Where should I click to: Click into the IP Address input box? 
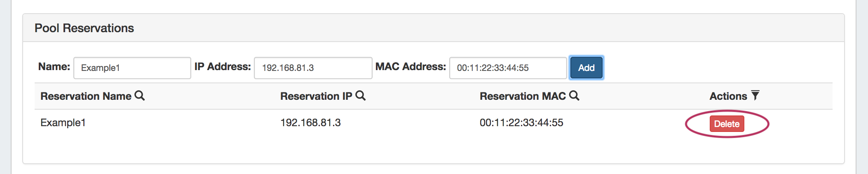pos(313,68)
